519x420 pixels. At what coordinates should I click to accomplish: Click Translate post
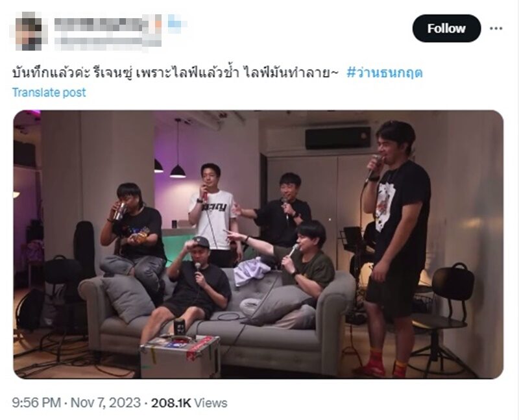[x=49, y=92]
